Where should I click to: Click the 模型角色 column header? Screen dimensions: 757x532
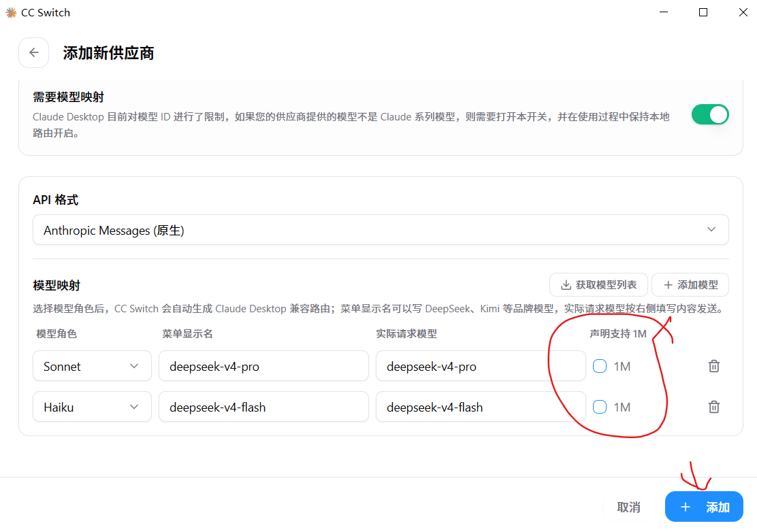[57, 334]
